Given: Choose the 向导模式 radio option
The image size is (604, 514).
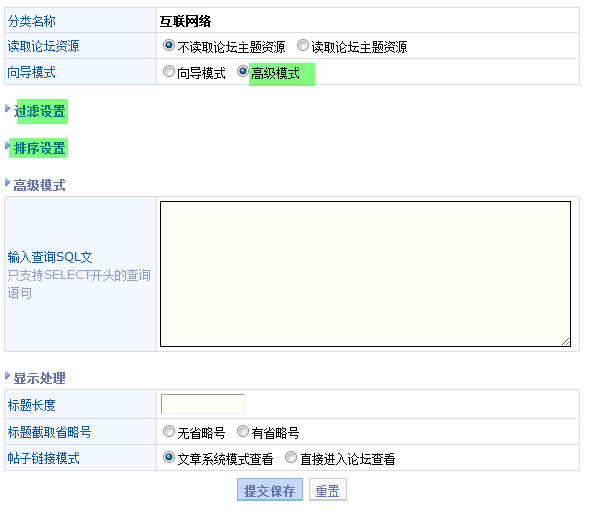Looking at the screenshot, I should click(169, 72).
